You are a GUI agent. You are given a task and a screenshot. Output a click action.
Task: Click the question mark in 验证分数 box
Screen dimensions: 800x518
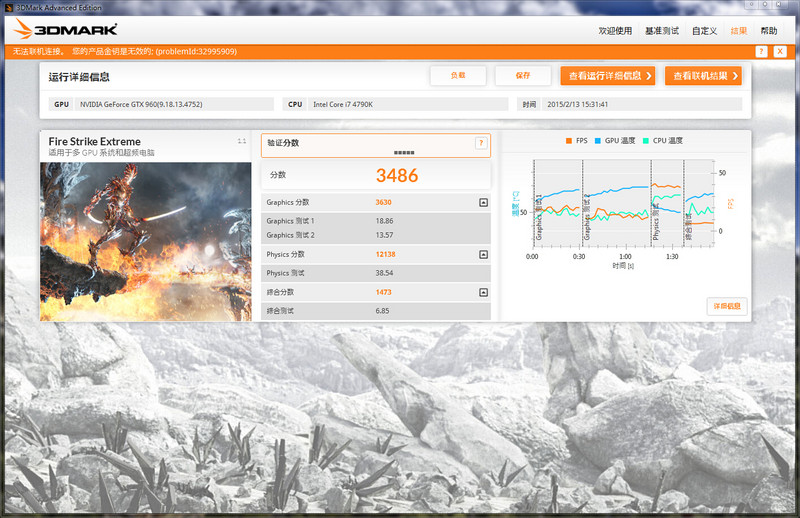tap(481, 143)
